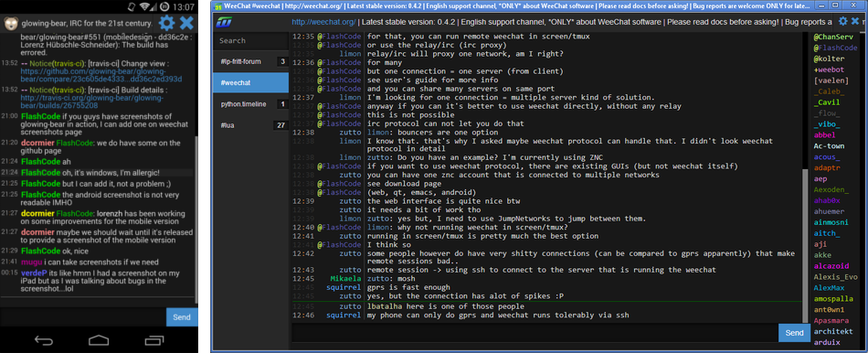The height and width of the screenshot is (353, 868).
Task: Select ainmosni in the nick list
Action: pos(831,222)
